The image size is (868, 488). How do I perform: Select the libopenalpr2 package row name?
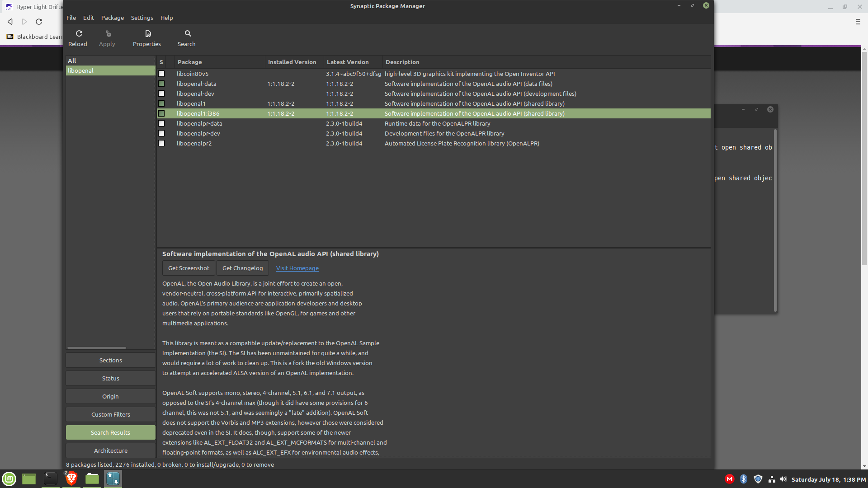pos(194,143)
